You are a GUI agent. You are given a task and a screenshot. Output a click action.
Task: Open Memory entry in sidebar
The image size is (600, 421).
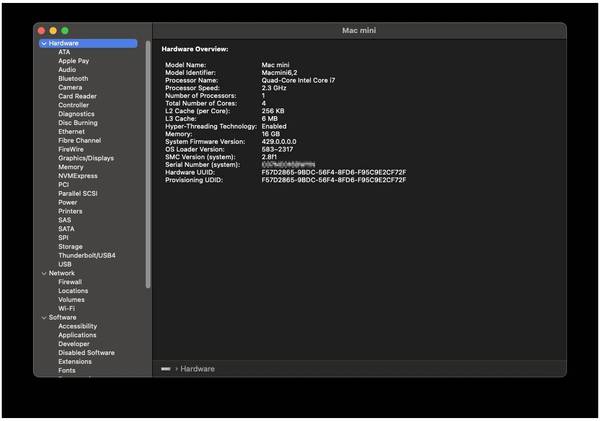pyautogui.click(x=71, y=167)
